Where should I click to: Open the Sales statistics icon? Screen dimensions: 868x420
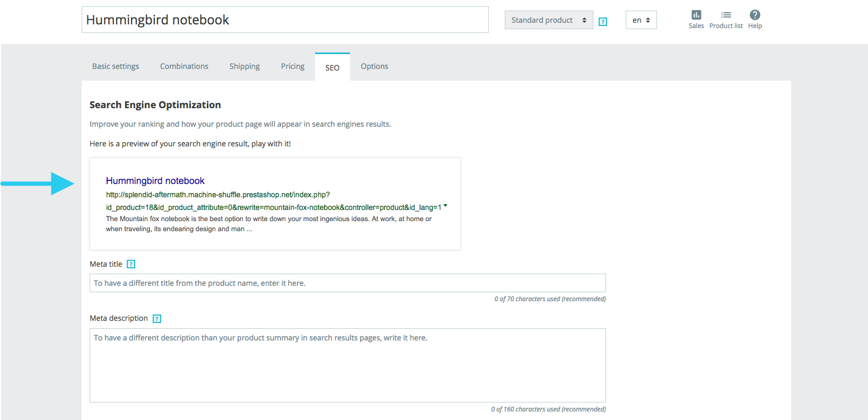pos(696,15)
